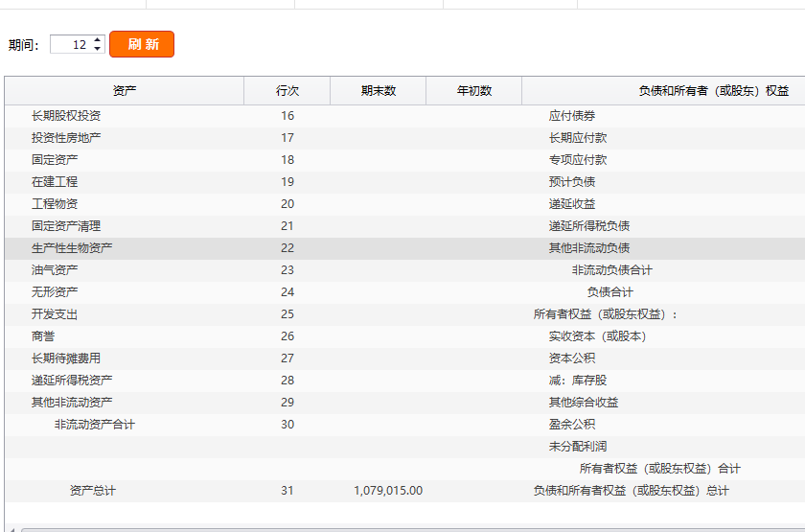
Task: Click the 1,079,015.00 期末数 total cell
Action: pos(388,491)
